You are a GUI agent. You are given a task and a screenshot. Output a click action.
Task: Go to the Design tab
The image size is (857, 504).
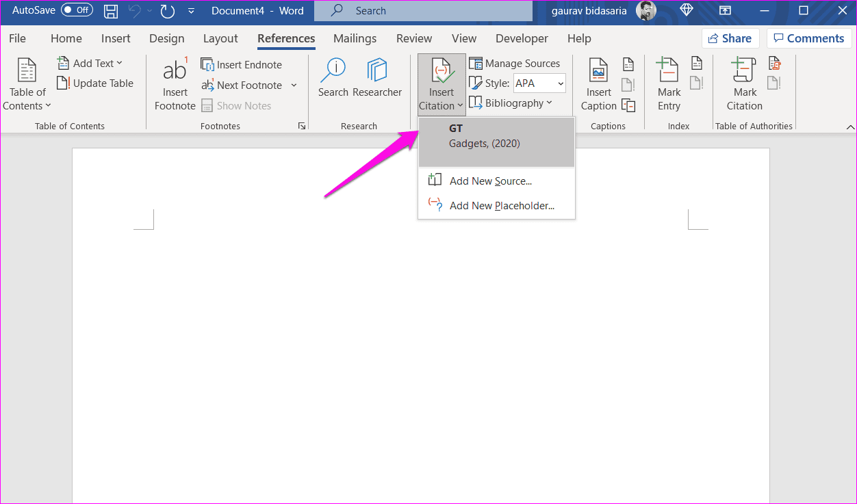click(167, 38)
